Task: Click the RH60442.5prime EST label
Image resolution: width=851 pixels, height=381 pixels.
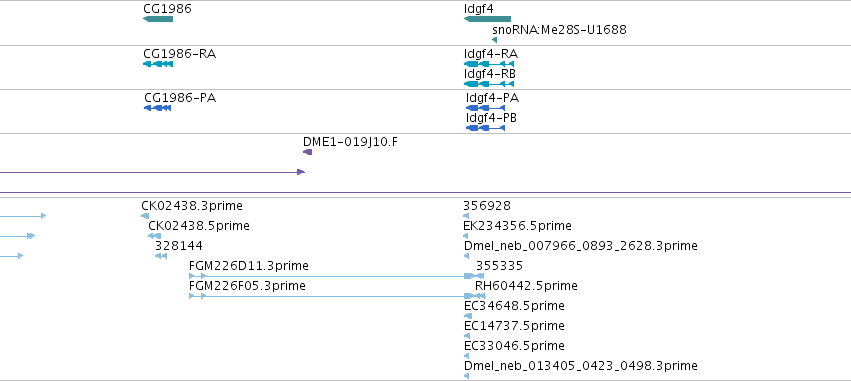Action: (526, 286)
